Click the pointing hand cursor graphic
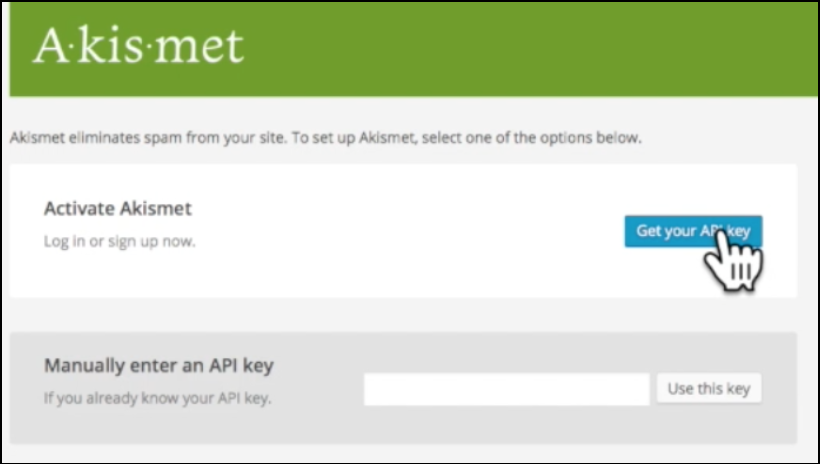 pos(732,260)
